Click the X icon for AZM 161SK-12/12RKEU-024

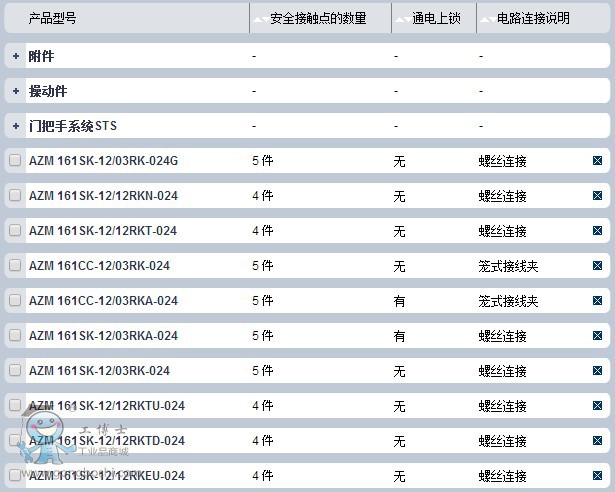[598, 476]
